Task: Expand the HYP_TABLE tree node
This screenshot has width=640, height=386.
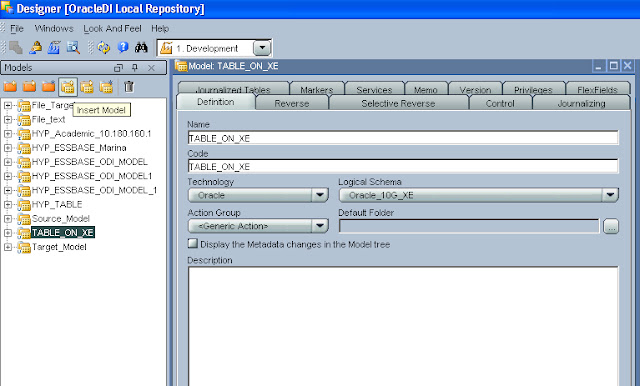Action: click(x=7, y=205)
